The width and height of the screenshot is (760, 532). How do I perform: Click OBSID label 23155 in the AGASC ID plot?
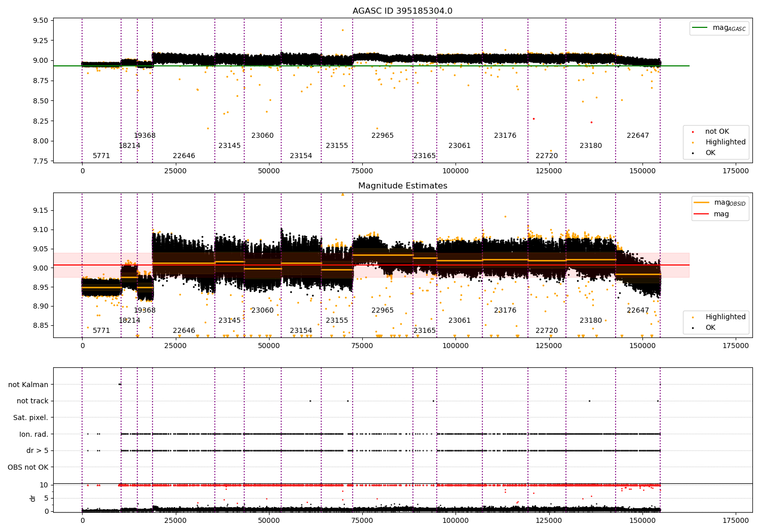tap(337, 146)
